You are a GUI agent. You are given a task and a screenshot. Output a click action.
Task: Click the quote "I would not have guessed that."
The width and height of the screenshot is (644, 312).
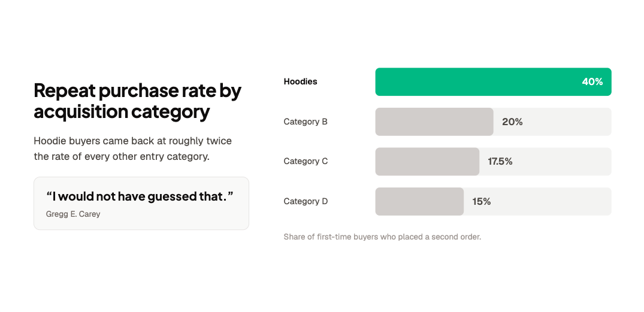140,196
